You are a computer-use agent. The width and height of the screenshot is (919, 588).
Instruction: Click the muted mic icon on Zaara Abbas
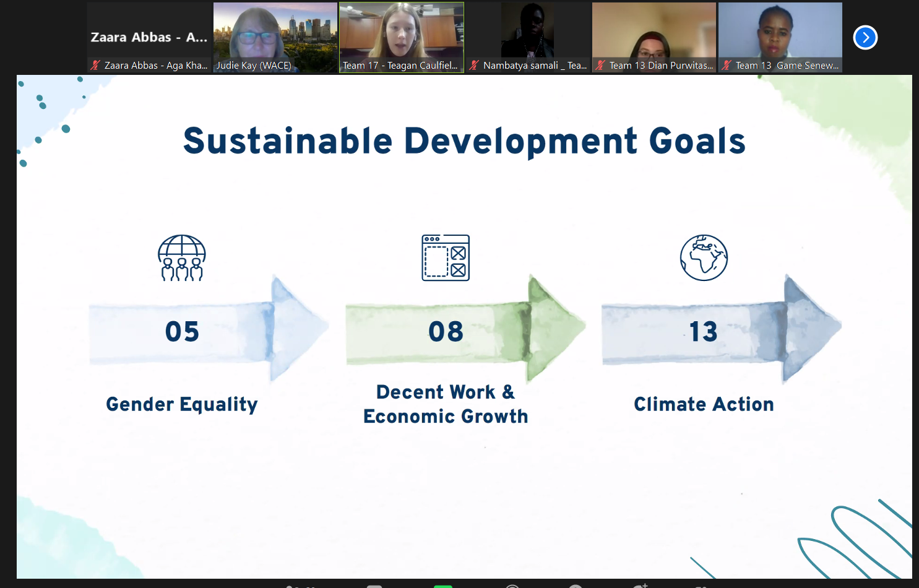pyautogui.click(x=95, y=65)
